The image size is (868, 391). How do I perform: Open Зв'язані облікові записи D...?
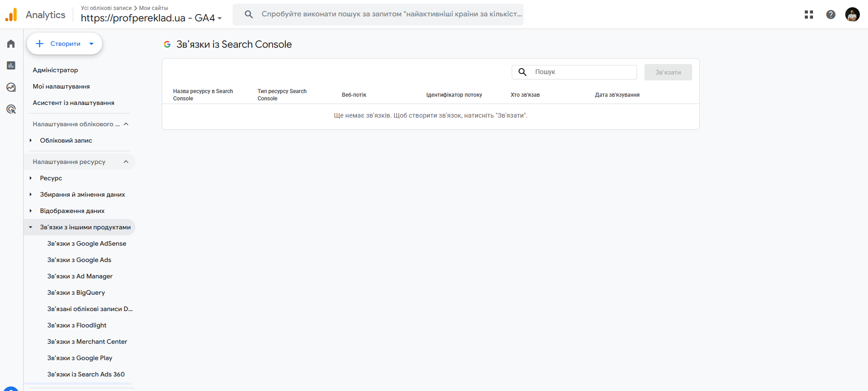click(x=90, y=309)
